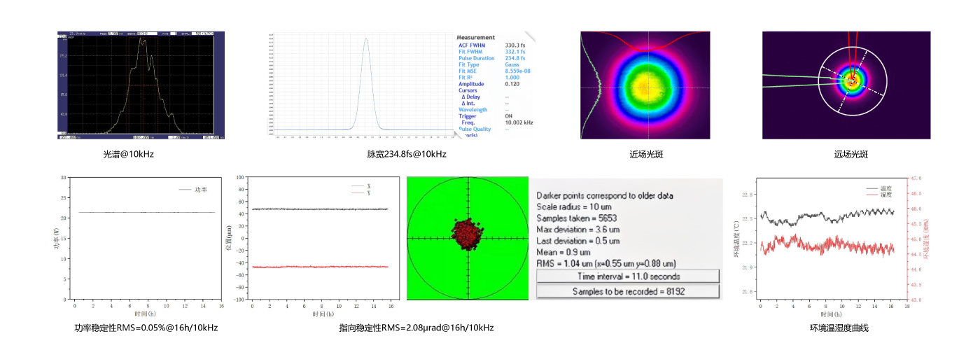Expand the Cursors section
This screenshot has width=980, height=350.
468,90
